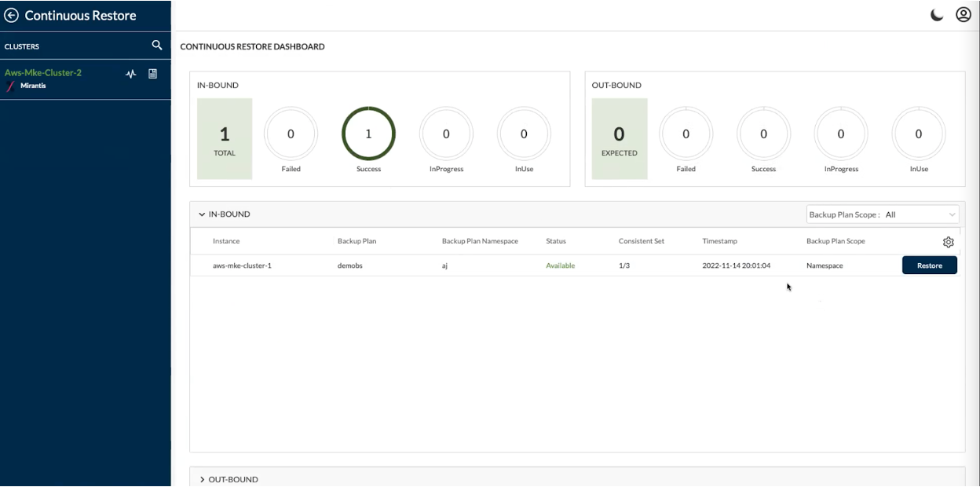Sort by Timestamp column header
980x487 pixels.
[x=719, y=241]
